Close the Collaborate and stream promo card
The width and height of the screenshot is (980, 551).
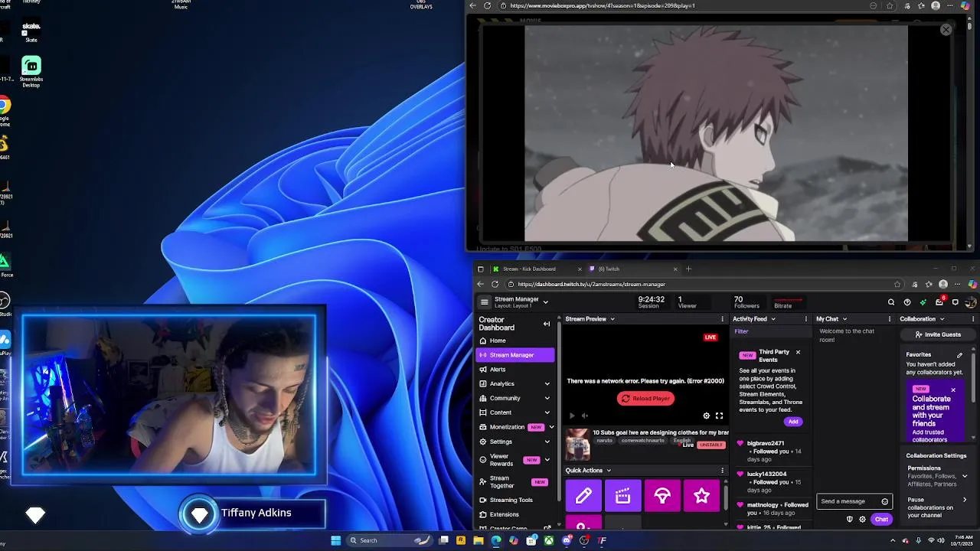pyautogui.click(x=953, y=390)
